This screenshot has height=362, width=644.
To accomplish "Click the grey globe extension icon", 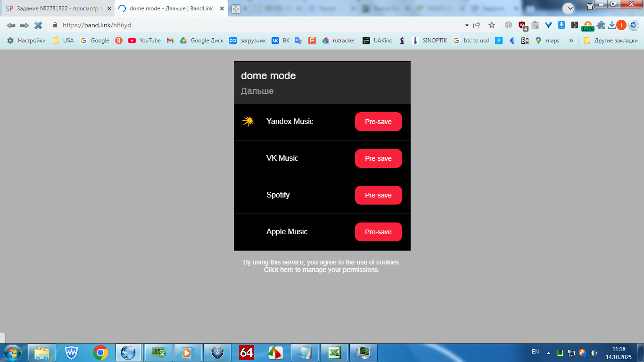I will (508, 25).
